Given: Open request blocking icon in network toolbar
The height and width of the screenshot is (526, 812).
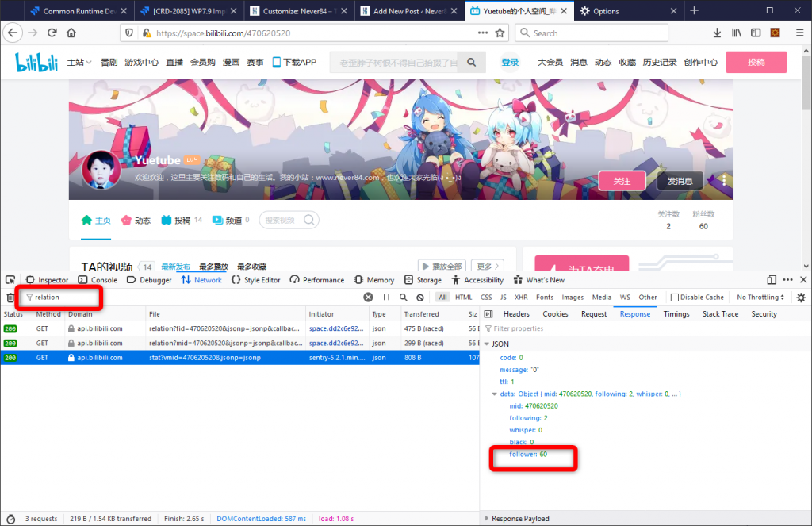Looking at the screenshot, I should coord(419,298).
